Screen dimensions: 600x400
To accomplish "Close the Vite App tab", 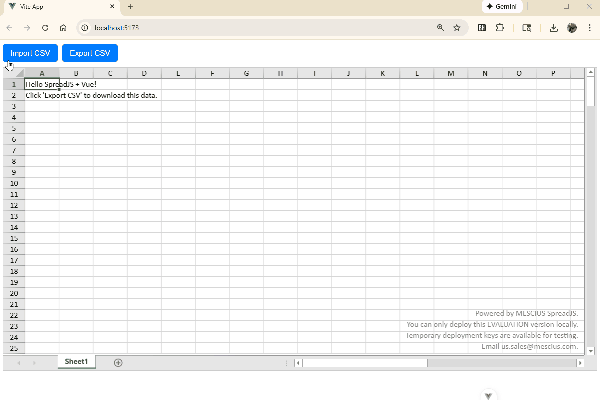I will tap(112, 7).
